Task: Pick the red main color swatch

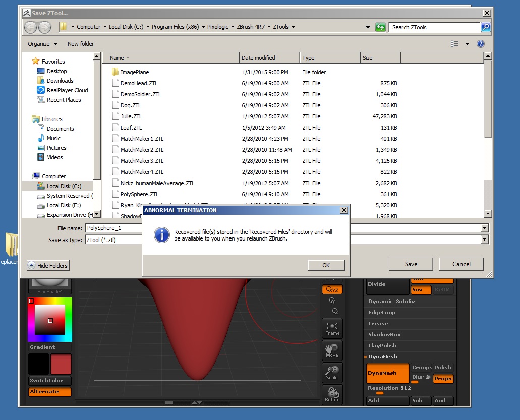Action: point(61,364)
